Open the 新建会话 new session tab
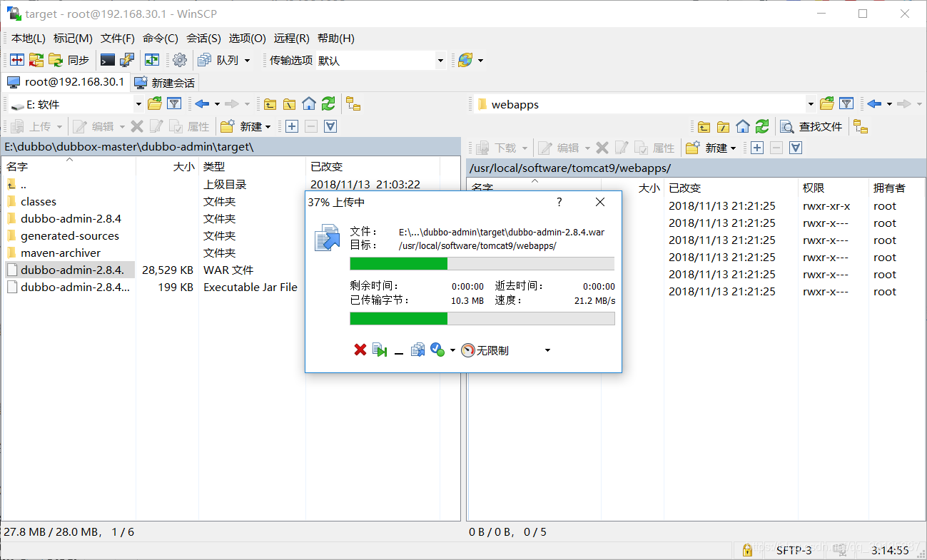This screenshot has height=560, width=927. click(164, 83)
